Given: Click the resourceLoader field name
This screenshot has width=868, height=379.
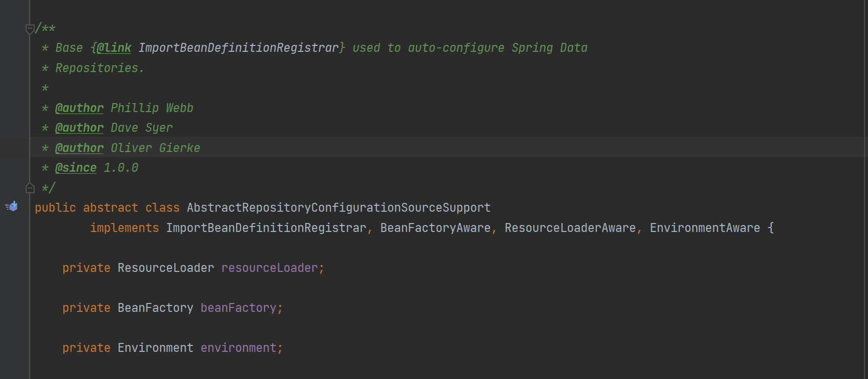Looking at the screenshot, I should coord(270,268).
